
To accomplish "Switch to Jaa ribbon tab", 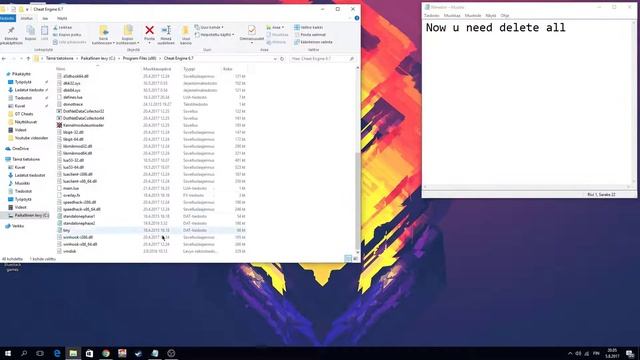I will pyautogui.click(x=45, y=18).
